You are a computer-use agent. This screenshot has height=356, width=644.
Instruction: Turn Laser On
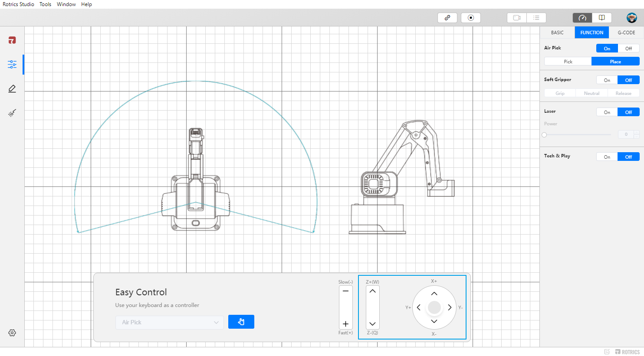(607, 112)
